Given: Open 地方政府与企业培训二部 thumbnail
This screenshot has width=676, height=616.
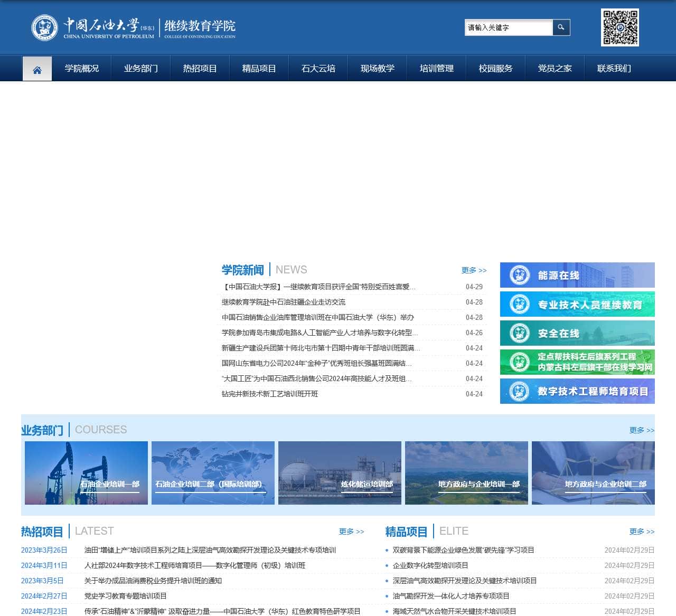Looking at the screenshot, I should pos(593,473).
